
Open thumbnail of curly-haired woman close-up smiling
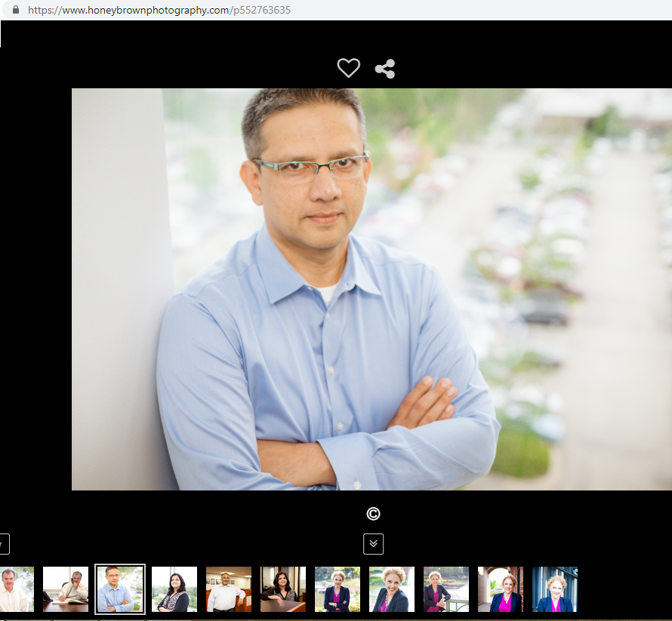click(x=392, y=589)
